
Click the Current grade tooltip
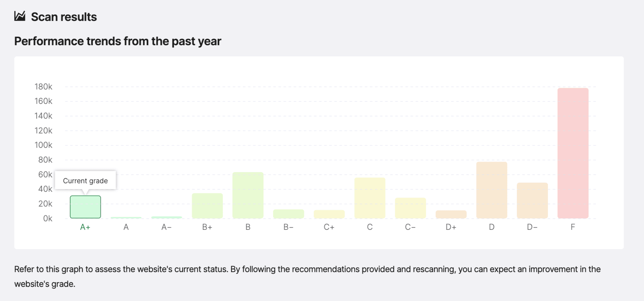85,180
